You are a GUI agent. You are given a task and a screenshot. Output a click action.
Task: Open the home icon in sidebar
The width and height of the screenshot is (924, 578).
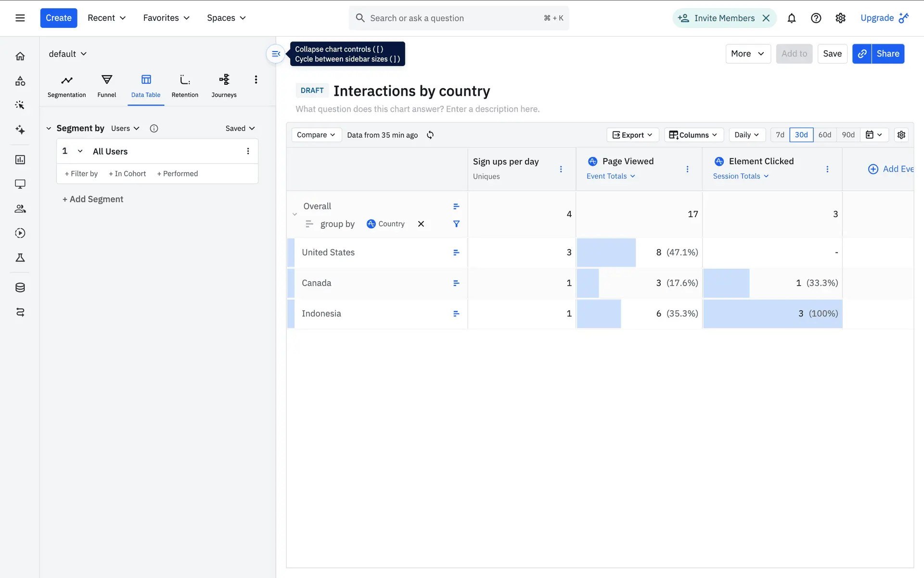[20, 56]
